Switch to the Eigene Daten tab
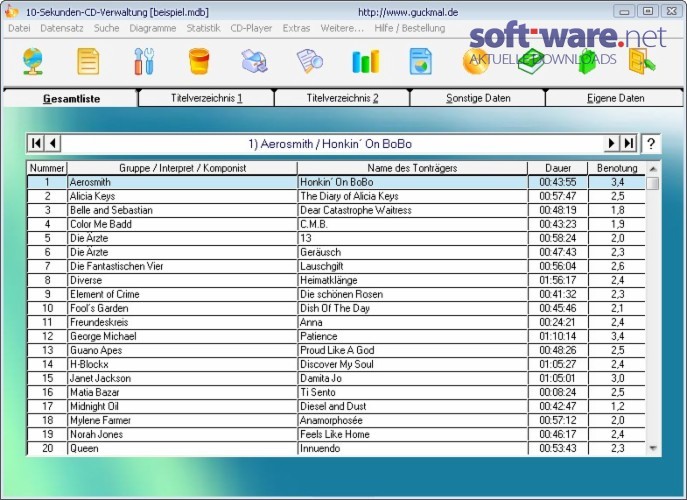Screen dimensions: 687x500 [615, 98]
